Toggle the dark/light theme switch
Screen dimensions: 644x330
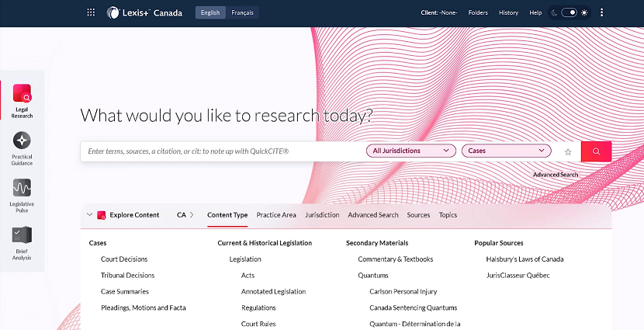[570, 12]
